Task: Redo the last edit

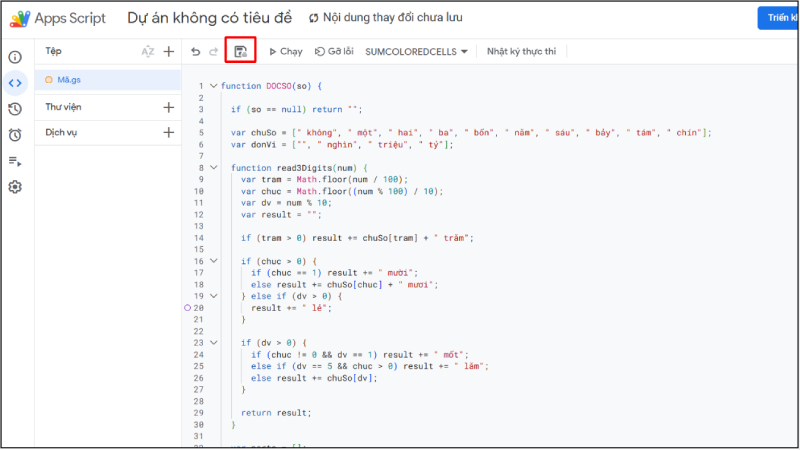Action: pos(214,52)
